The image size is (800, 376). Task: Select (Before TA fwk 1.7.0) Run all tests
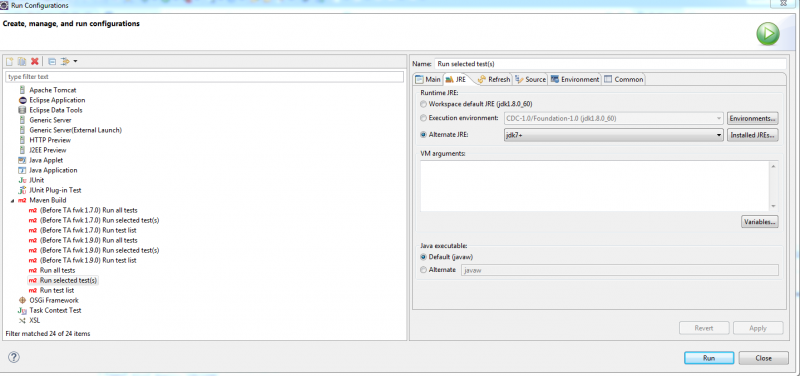coord(88,210)
